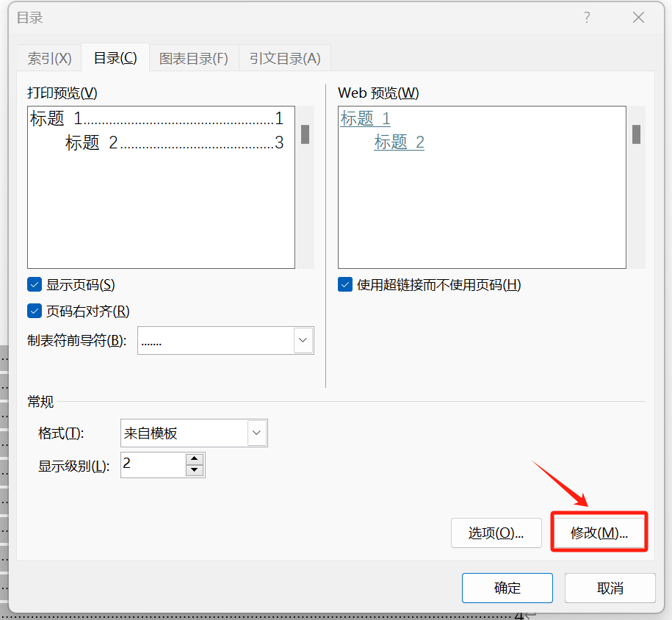Switch to the 索引(X) tab

coord(50,59)
